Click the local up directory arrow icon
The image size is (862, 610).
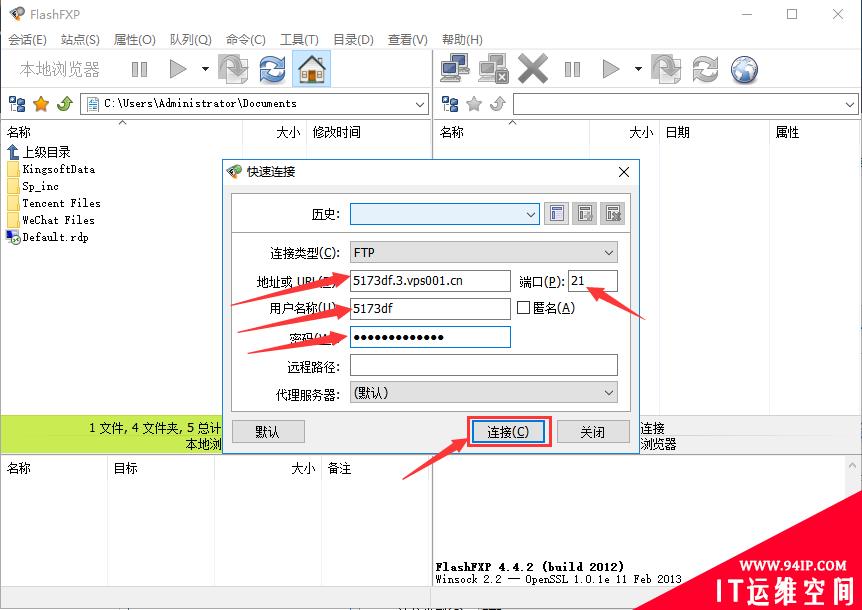pyautogui.click(x=65, y=103)
